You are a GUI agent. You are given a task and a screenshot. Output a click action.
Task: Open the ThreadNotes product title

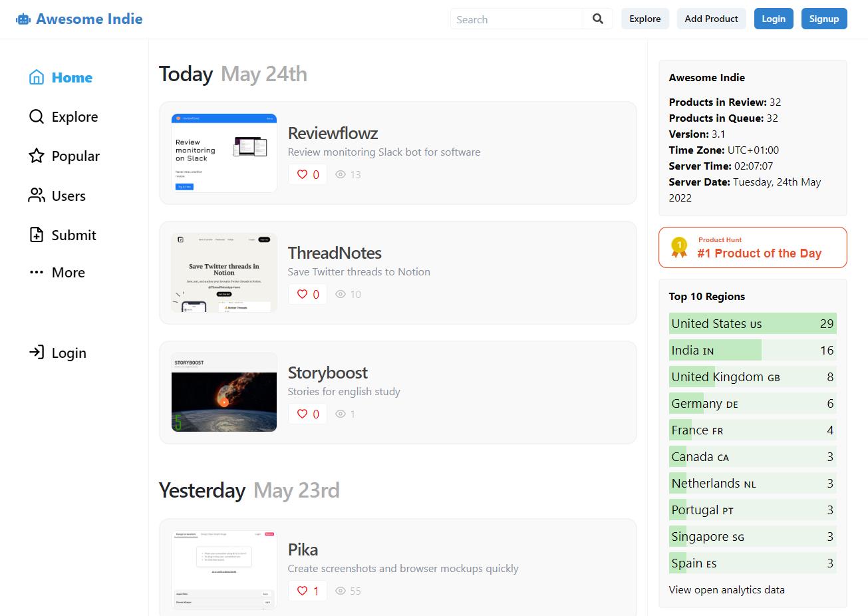[335, 253]
